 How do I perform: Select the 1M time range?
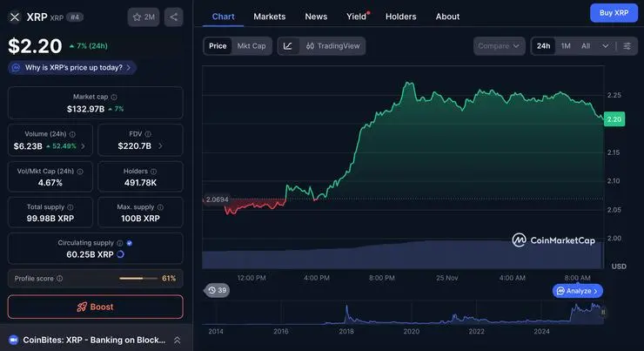(566, 46)
